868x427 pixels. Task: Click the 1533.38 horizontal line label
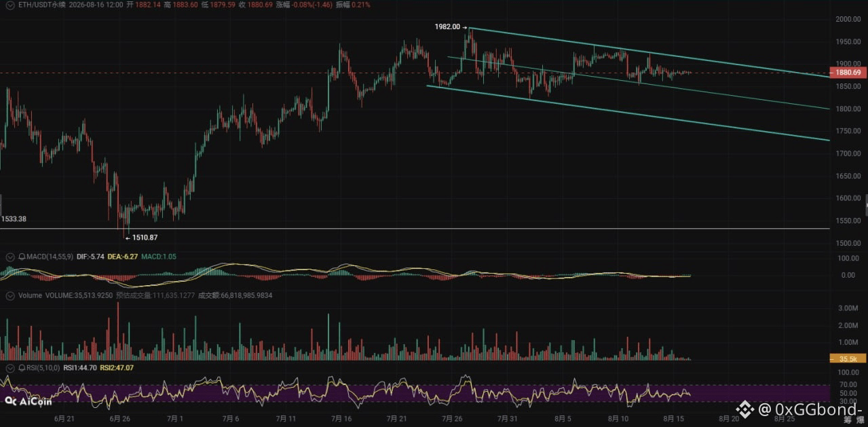point(14,219)
